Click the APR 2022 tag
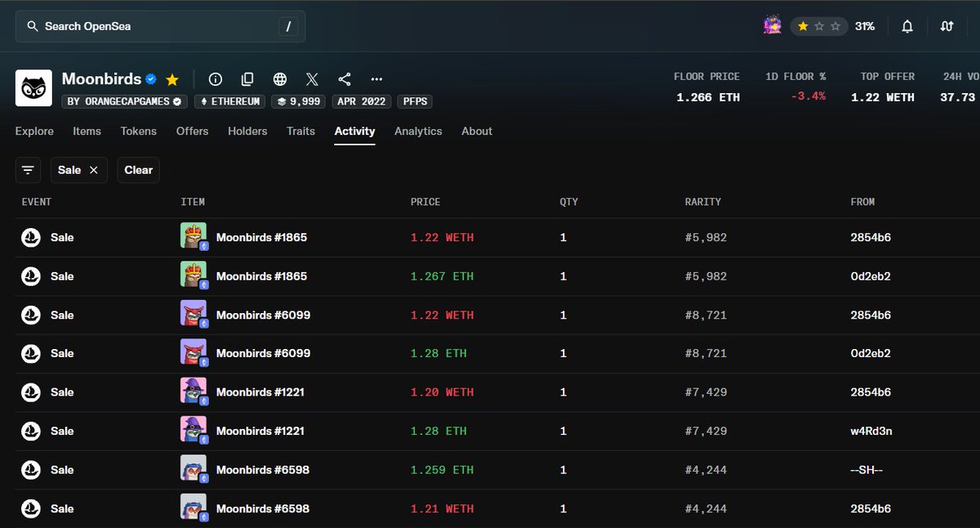Viewport: 980px width, 528px height. click(361, 101)
